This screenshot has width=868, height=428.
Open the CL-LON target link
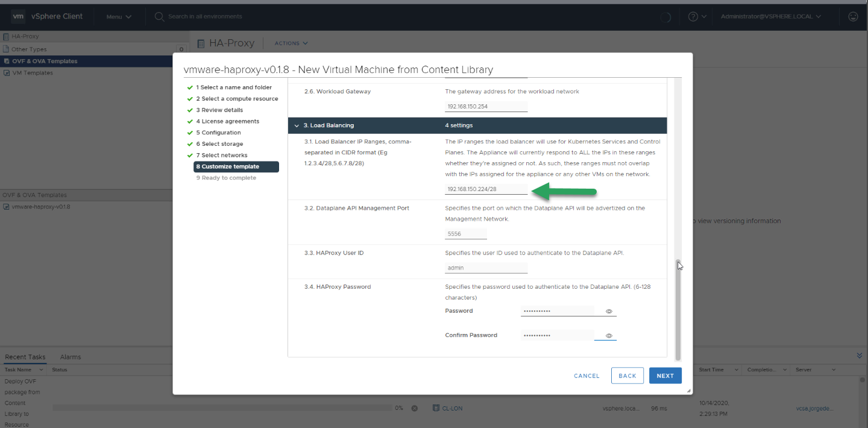pos(452,408)
